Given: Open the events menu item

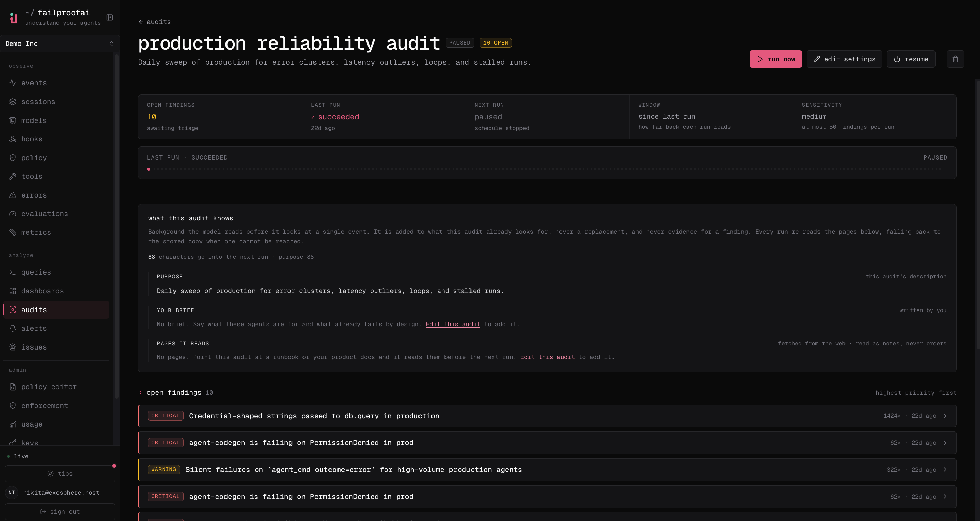Looking at the screenshot, I should coord(56,82).
